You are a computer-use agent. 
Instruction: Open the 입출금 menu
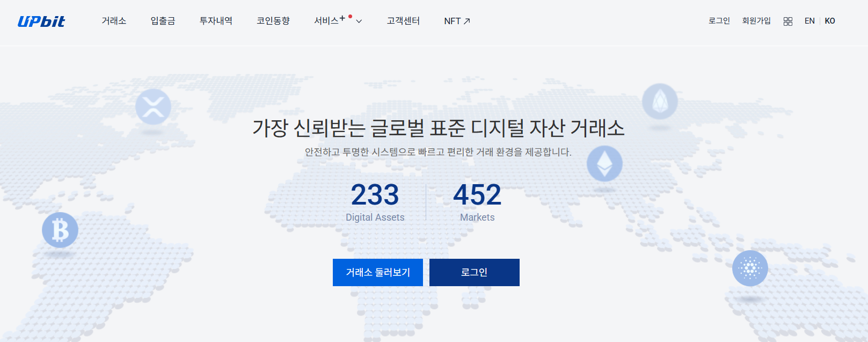pyautogui.click(x=163, y=21)
